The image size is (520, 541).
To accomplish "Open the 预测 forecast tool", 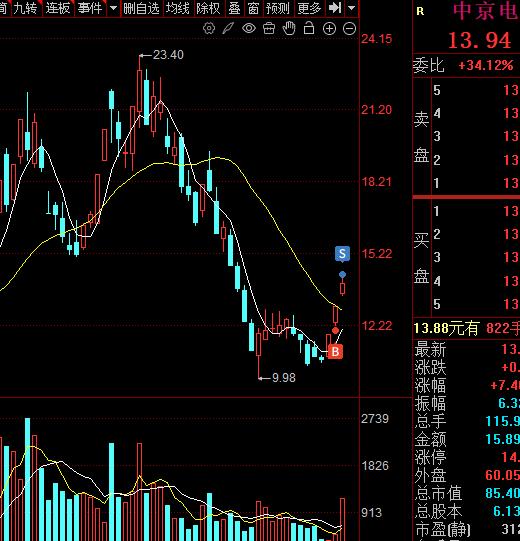I will 278,8.
